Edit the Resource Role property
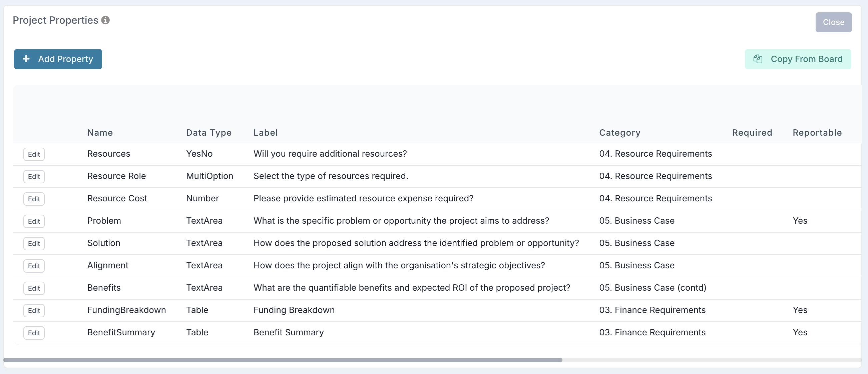The image size is (868, 374). pos(34,176)
